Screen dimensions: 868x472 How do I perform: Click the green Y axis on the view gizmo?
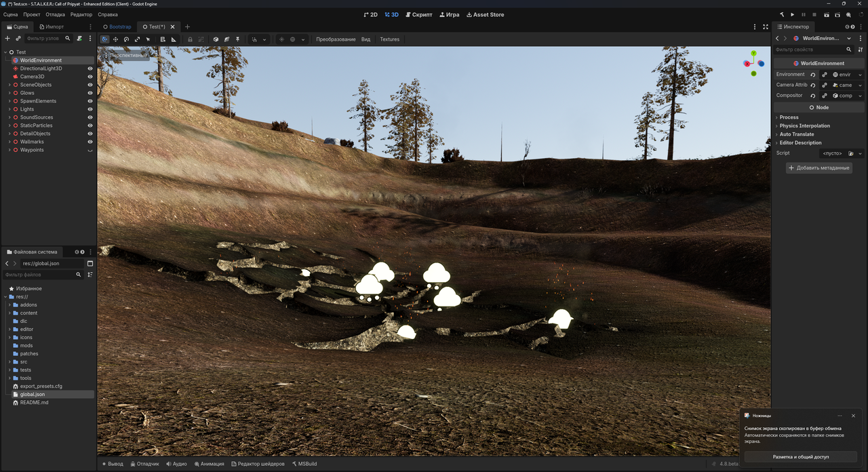click(753, 54)
